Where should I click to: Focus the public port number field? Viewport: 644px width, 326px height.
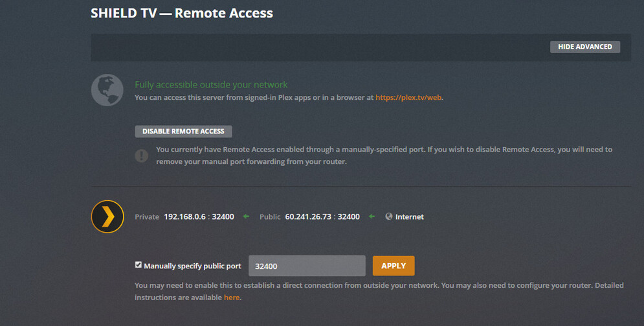click(307, 266)
